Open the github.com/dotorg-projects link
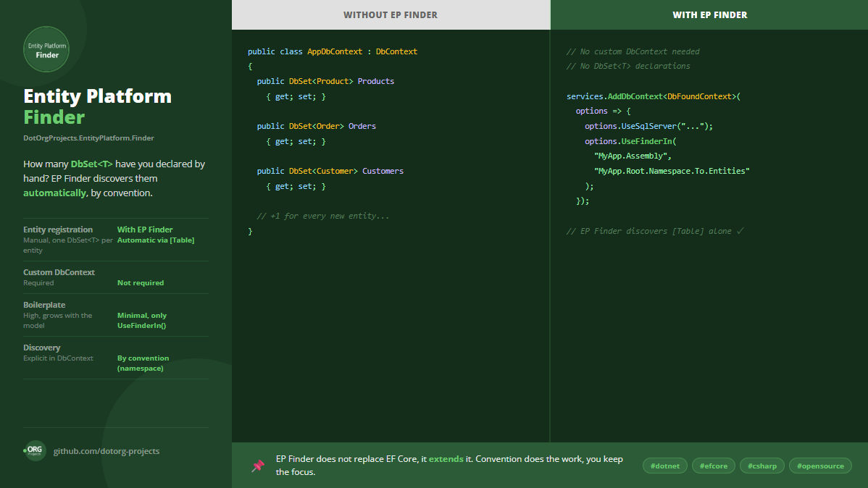 pyautogui.click(x=107, y=451)
